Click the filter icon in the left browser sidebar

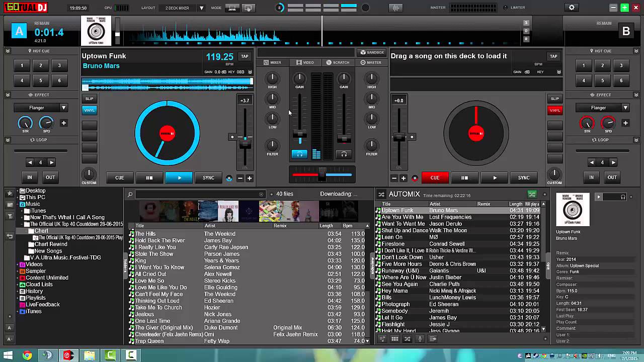click(x=9, y=216)
